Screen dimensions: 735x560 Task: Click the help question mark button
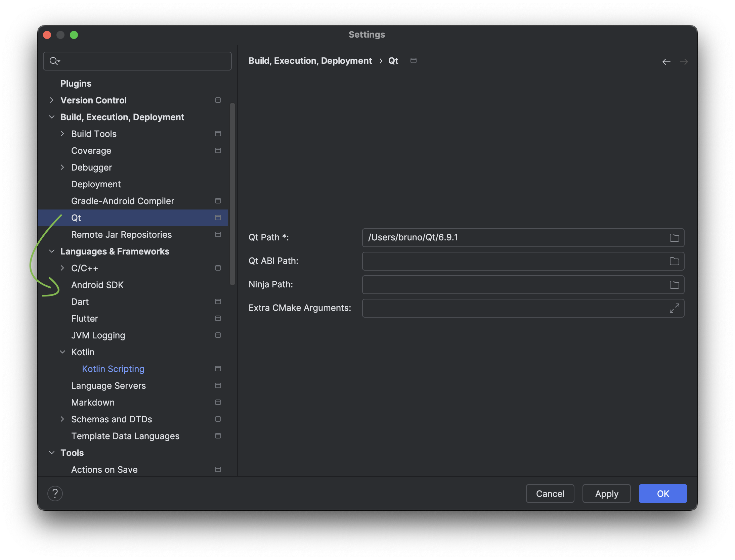tap(55, 494)
